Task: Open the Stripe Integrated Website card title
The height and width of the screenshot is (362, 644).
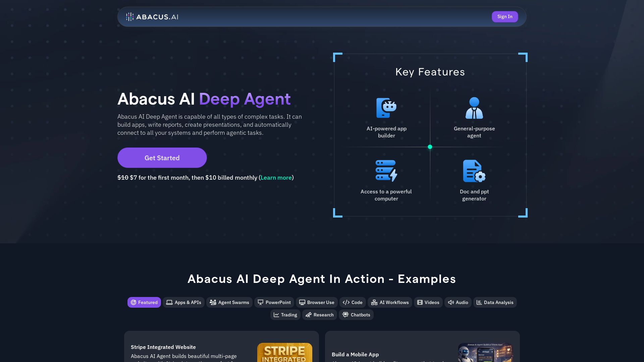Action: pos(163,347)
